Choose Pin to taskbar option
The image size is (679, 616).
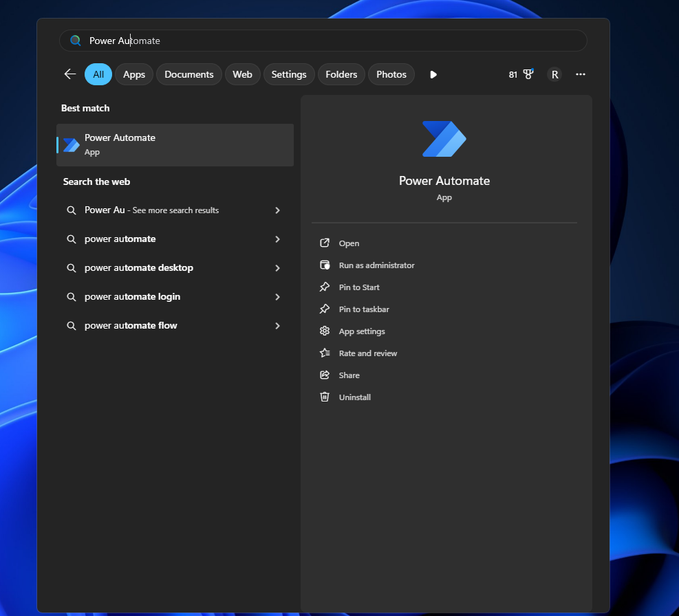click(x=364, y=309)
